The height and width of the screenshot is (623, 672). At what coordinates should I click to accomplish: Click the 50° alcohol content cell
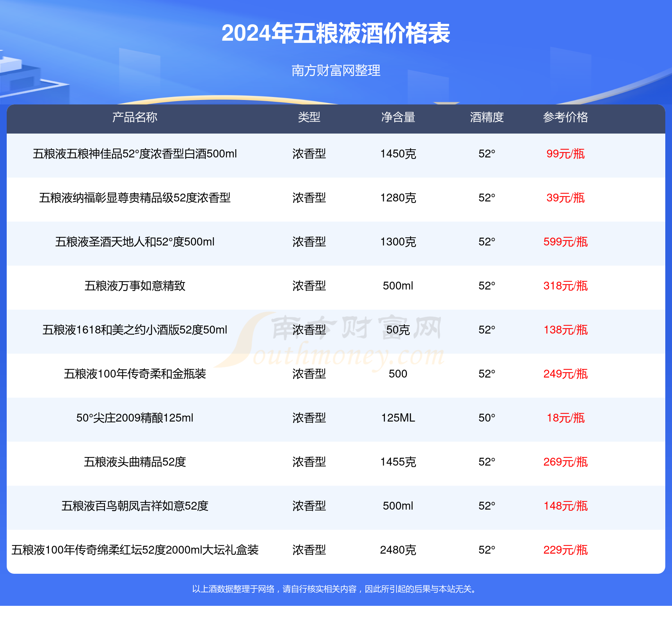click(x=487, y=418)
